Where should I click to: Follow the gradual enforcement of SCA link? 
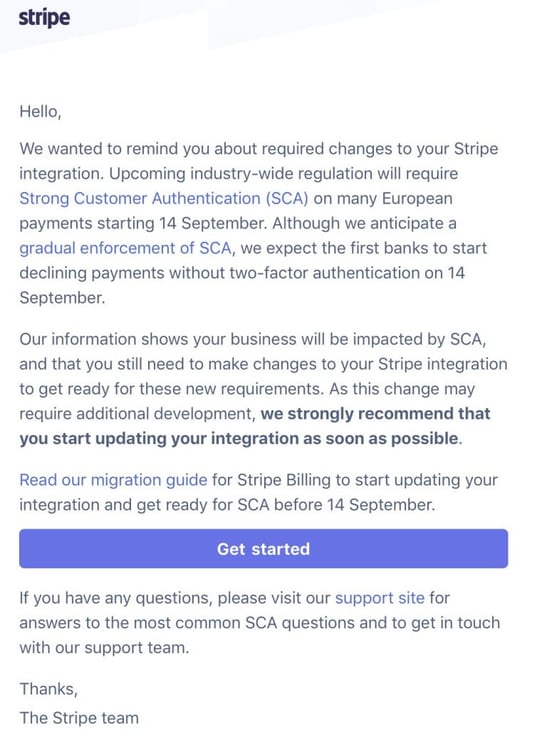(125, 248)
